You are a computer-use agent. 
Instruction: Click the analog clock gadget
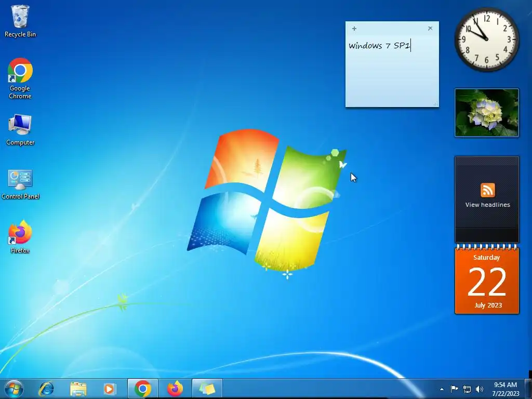tap(486, 39)
